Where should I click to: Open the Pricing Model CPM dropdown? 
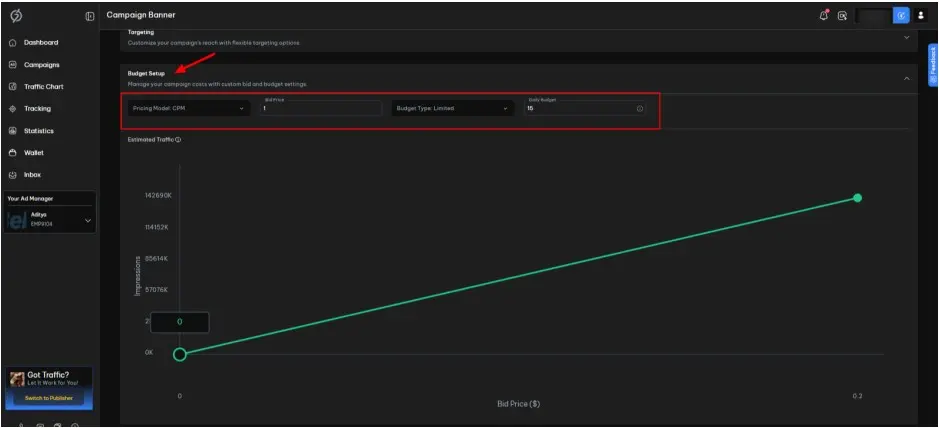(x=189, y=108)
